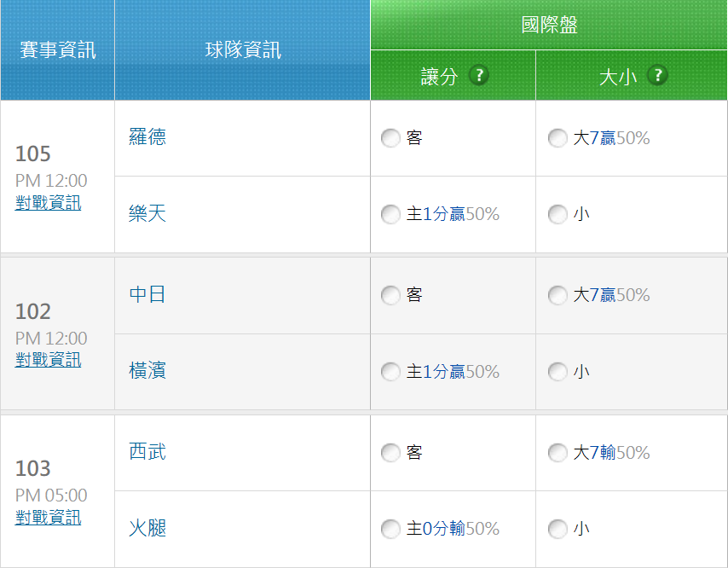
Task: Select 主1分贏50% radio for 樂天
Action: pos(390,215)
